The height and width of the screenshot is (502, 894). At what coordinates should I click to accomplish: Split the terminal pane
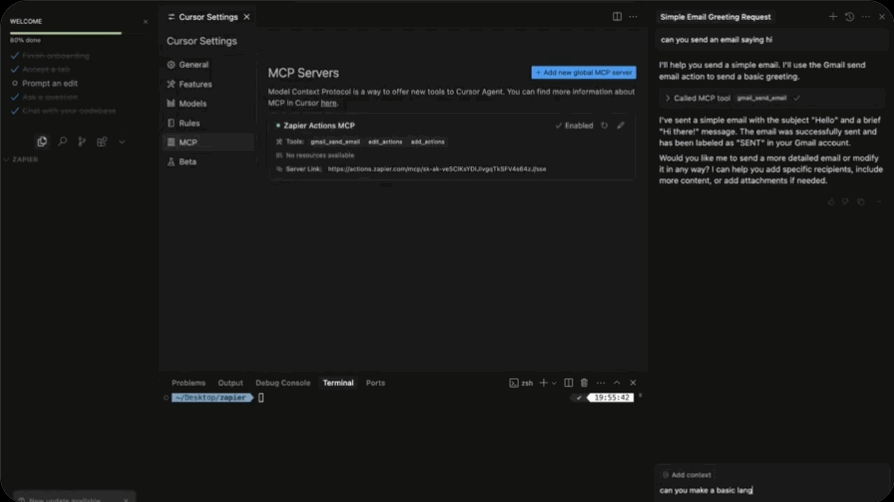click(x=568, y=383)
